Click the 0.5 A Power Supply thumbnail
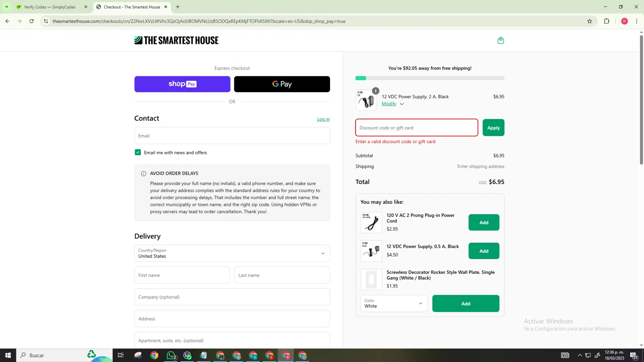Image resolution: width=644 pixels, height=362 pixels. [x=371, y=251]
